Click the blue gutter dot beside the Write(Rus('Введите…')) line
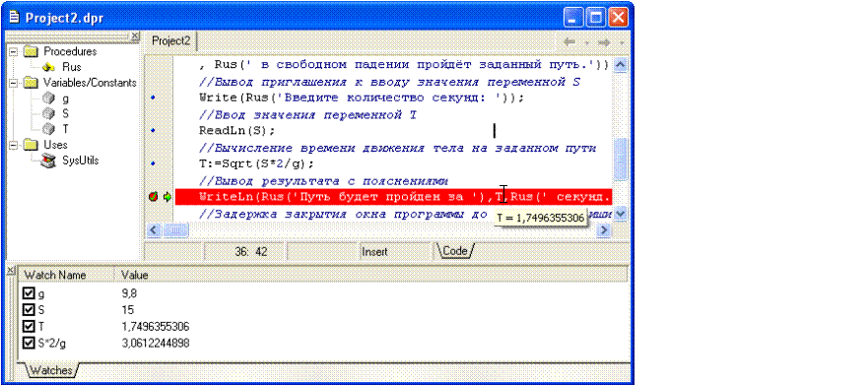 click(154, 97)
